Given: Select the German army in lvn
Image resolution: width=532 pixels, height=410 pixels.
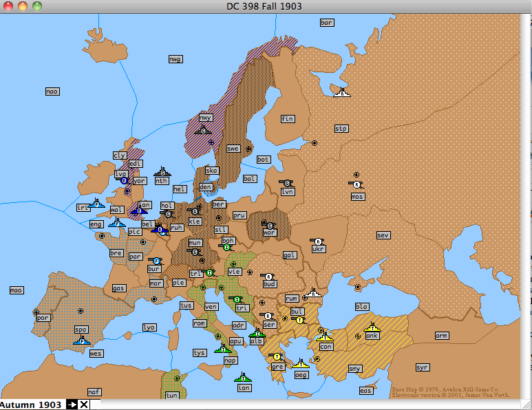Looking at the screenshot, I should pos(287,184).
